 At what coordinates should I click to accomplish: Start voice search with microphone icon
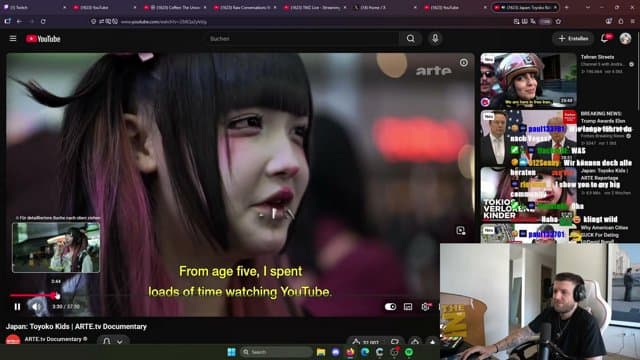pyautogui.click(x=435, y=38)
